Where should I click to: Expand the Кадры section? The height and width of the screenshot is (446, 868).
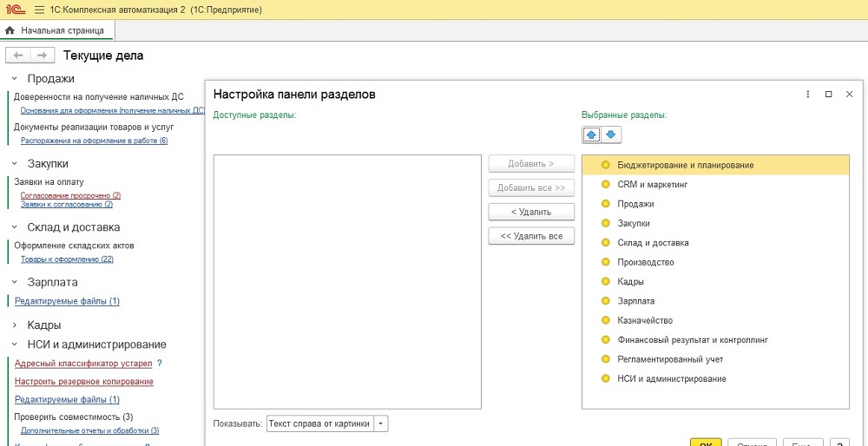(x=15, y=325)
